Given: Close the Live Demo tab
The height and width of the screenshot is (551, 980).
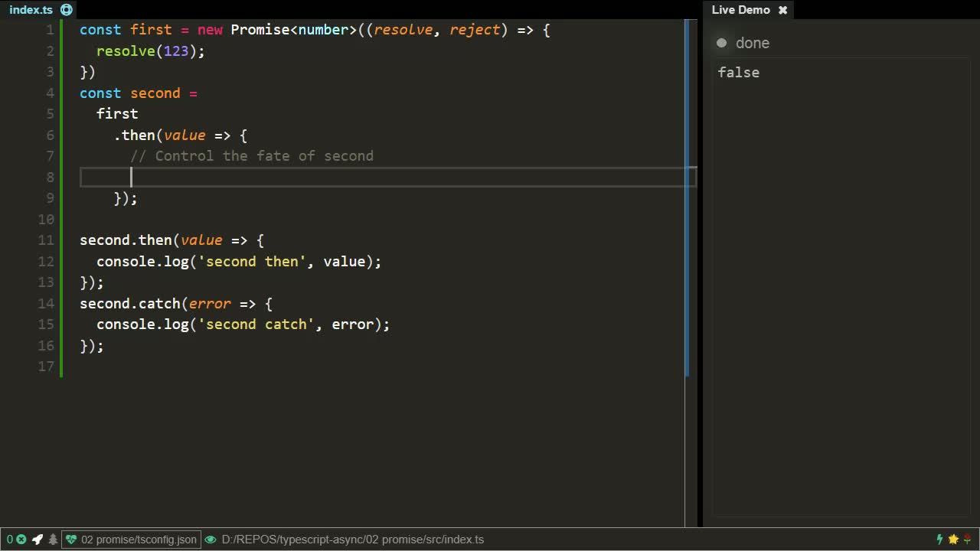Looking at the screenshot, I should pyautogui.click(x=782, y=10).
